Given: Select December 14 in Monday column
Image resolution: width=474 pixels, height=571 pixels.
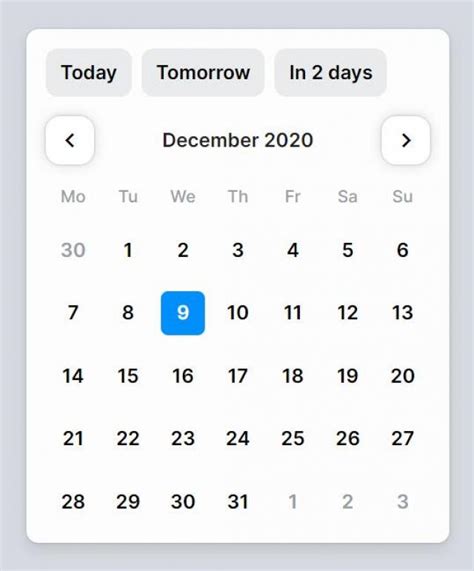Looking at the screenshot, I should click(73, 376).
